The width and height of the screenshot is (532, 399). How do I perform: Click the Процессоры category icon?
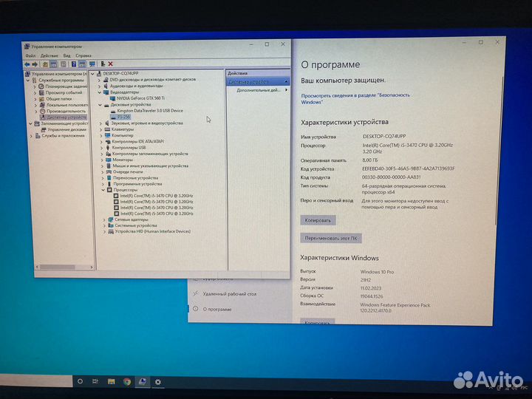click(109, 190)
